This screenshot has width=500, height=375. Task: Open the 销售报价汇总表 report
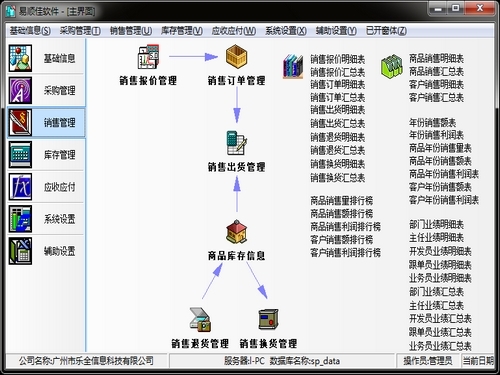337,72
